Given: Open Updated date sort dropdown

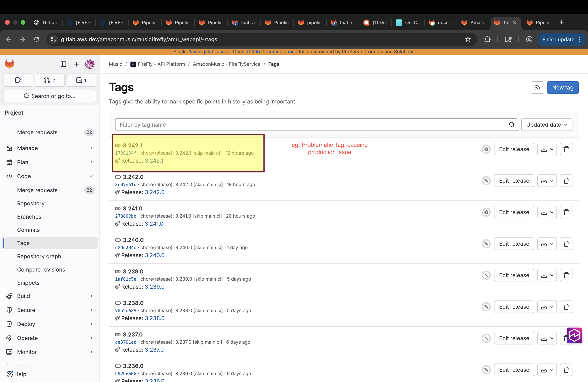Looking at the screenshot, I should tap(547, 124).
